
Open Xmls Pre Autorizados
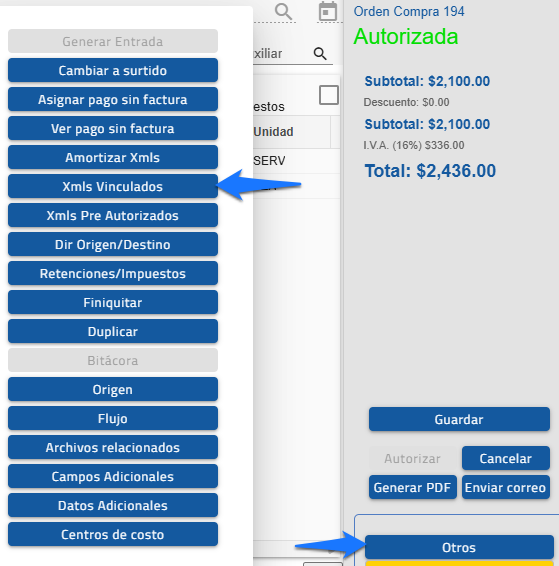pyautogui.click(x=113, y=215)
